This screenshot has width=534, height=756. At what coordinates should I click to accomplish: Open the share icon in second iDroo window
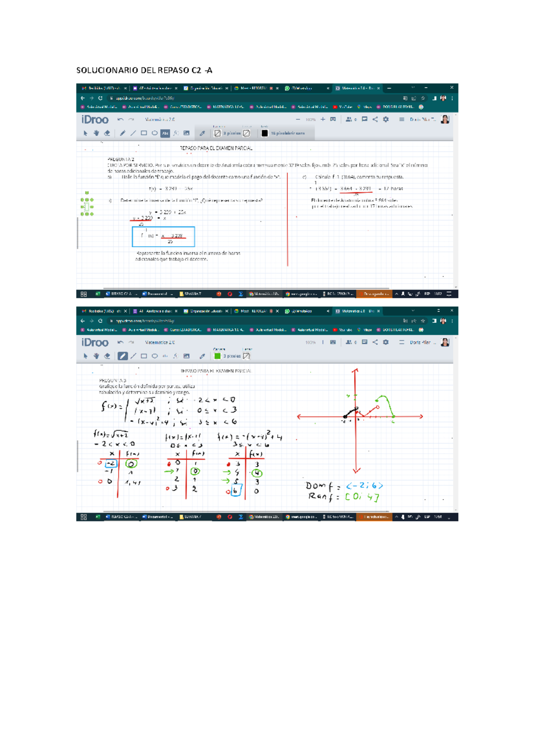click(x=375, y=342)
